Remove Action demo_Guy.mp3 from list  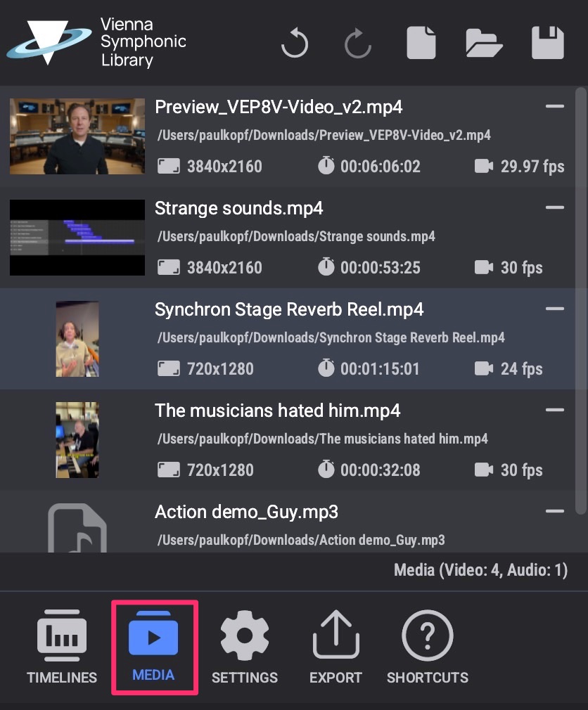coord(555,512)
